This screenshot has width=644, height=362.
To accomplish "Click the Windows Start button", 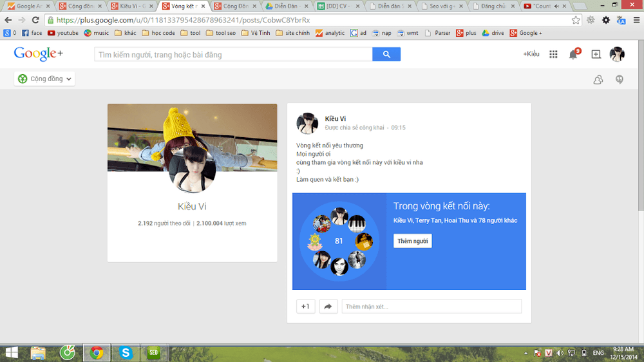I will pyautogui.click(x=11, y=352).
